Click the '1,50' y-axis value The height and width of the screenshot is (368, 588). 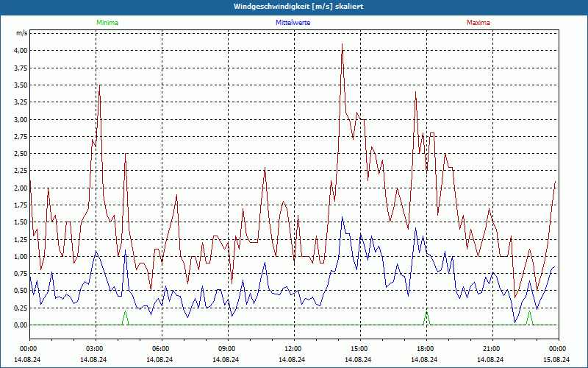pos(21,222)
